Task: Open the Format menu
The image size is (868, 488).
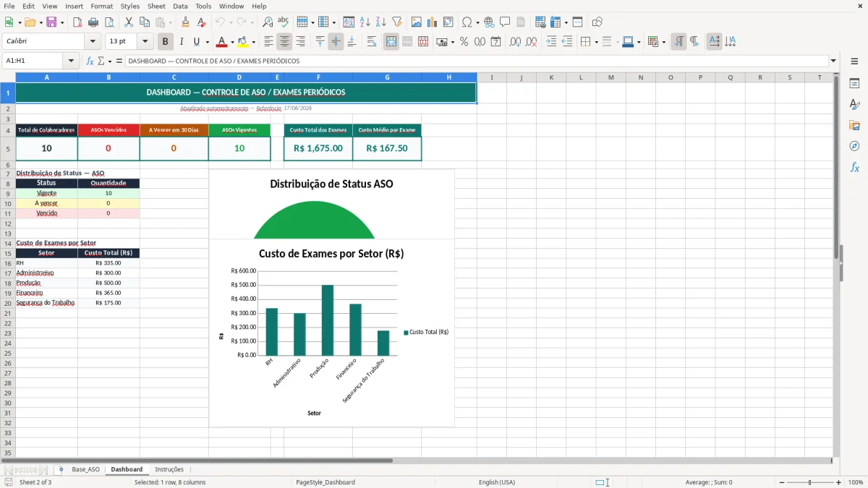Action: [x=101, y=6]
